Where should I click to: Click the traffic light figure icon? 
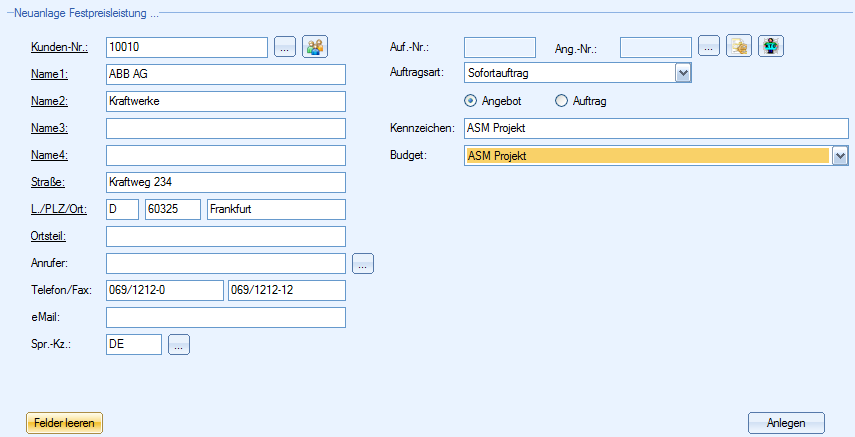click(x=770, y=46)
